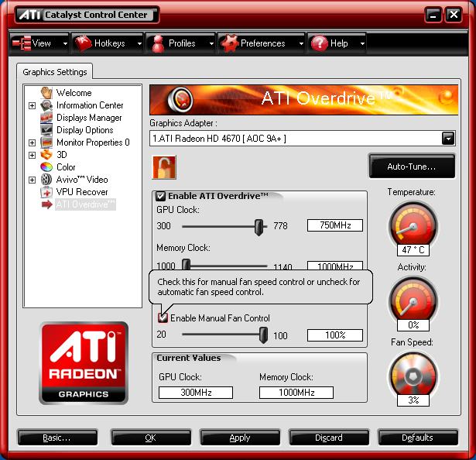
Task: Select Display Options in the tree
Action: pos(84,130)
